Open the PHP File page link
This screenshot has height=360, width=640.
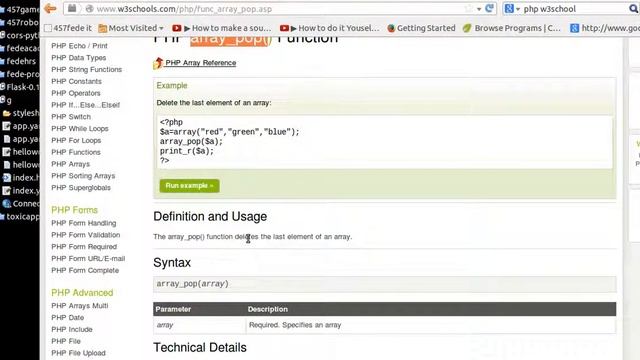click(x=66, y=341)
